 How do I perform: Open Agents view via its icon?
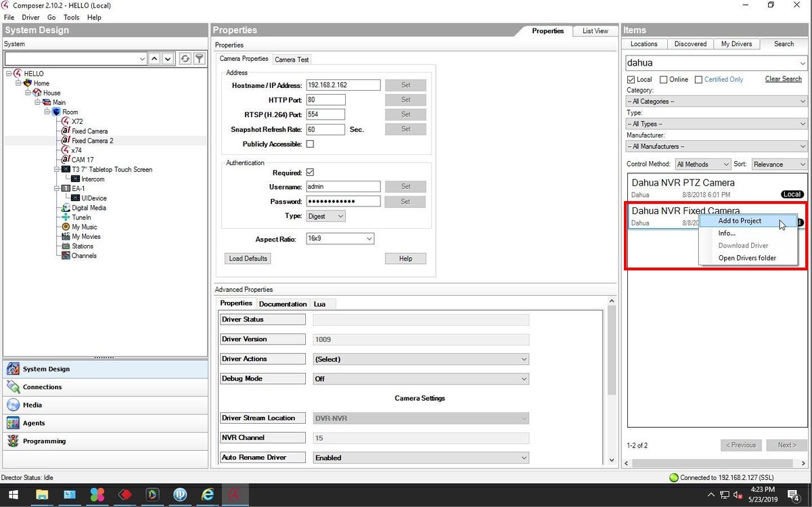pyautogui.click(x=13, y=423)
